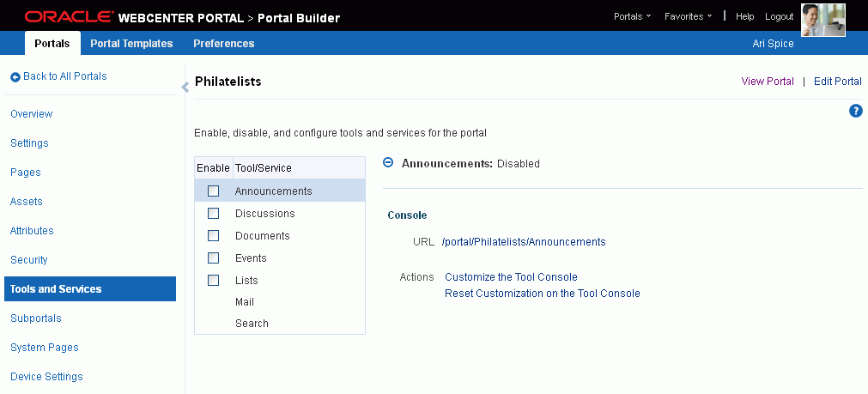This screenshot has width=868, height=394.
Task: Open the Portals dropdown menu
Action: [x=632, y=16]
